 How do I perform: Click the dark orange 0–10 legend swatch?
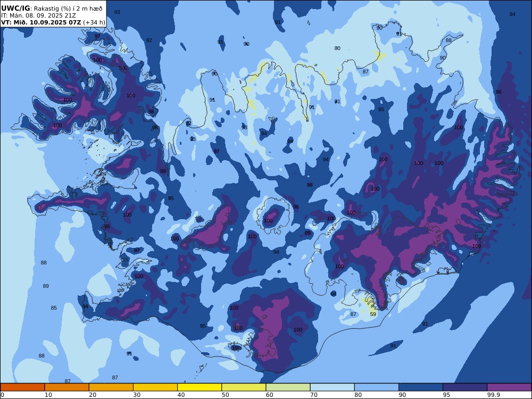click(x=22, y=387)
